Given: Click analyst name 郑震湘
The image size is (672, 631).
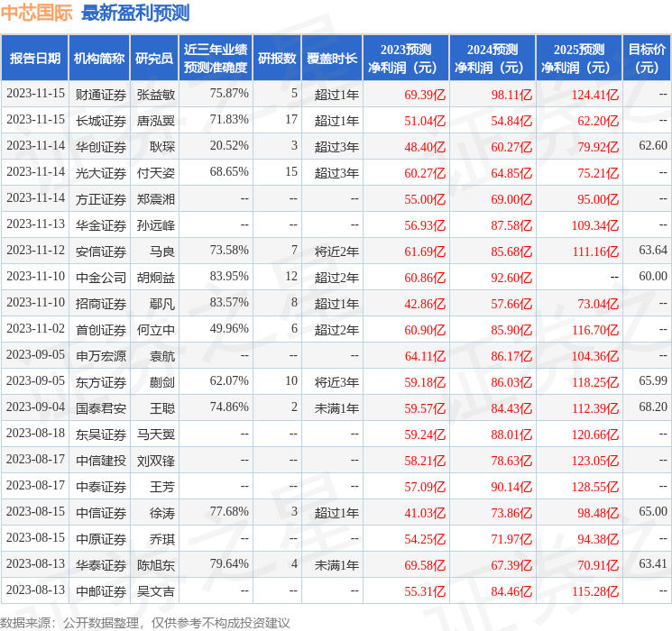Looking at the screenshot, I should pyautogui.click(x=155, y=199).
